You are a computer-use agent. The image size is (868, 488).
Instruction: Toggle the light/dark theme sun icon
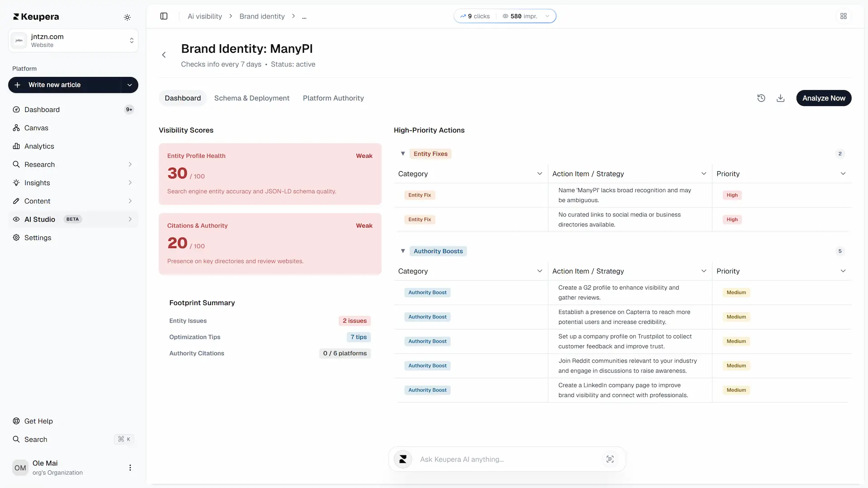click(x=127, y=17)
